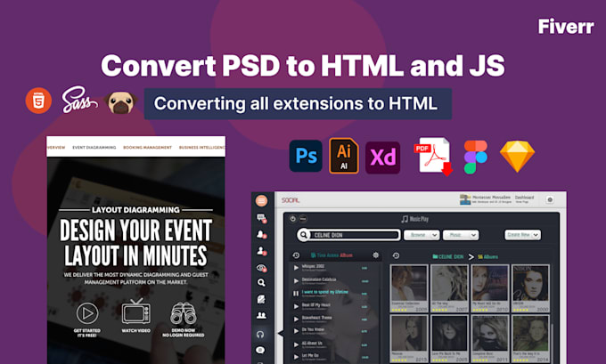Click the eye icon in Social sidebar
The image size is (606, 364).
[262, 268]
